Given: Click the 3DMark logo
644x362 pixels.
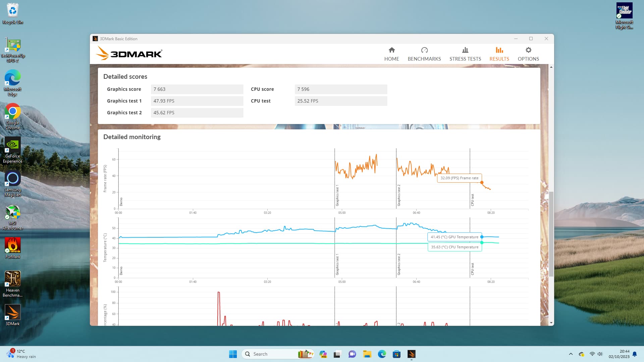Looking at the screenshot, I should tap(129, 54).
